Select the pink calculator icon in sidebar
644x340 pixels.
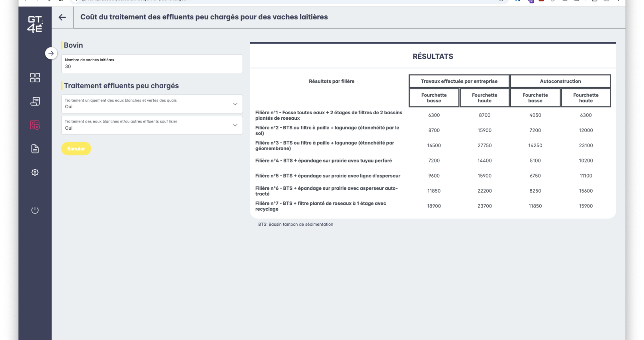pos(35,125)
